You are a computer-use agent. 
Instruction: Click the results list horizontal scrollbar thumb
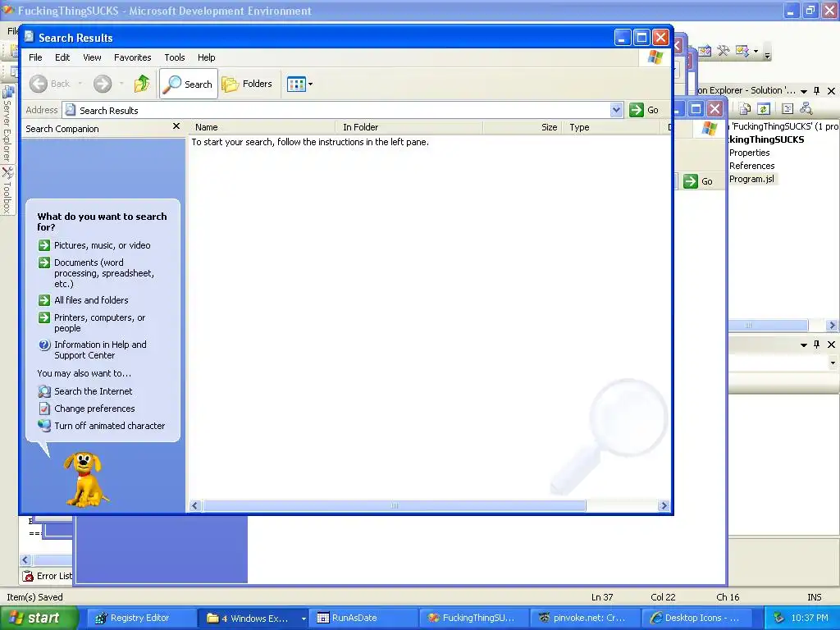tap(395, 505)
